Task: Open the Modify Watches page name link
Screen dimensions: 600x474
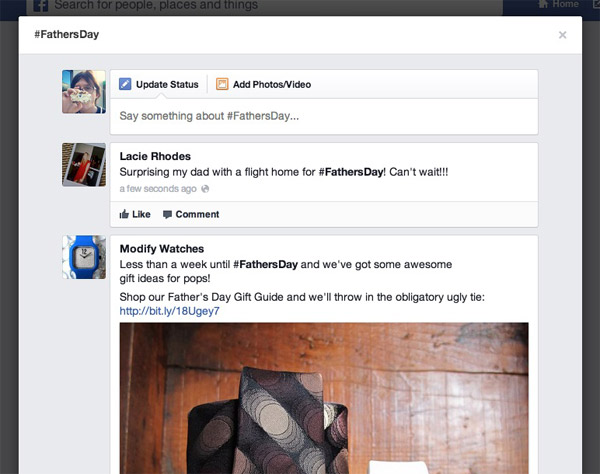Action: point(161,249)
